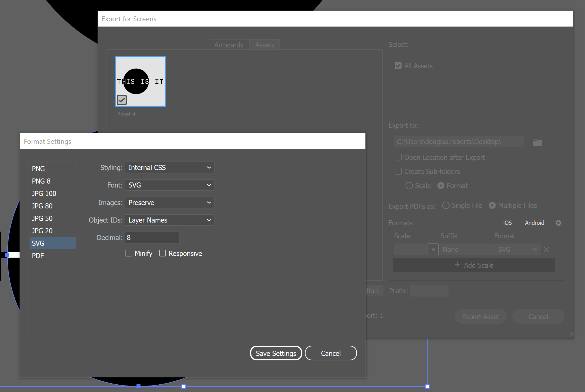Open the Object IDs dropdown
The image size is (585, 392).
[x=169, y=220]
